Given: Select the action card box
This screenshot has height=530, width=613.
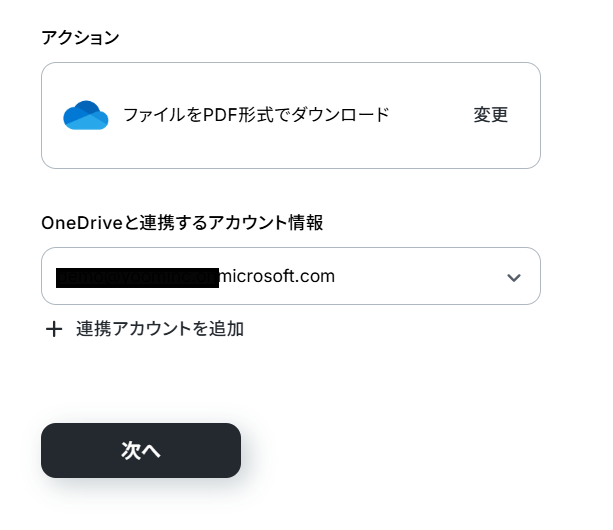Looking at the screenshot, I should pyautogui.click(x=291, y=115).
